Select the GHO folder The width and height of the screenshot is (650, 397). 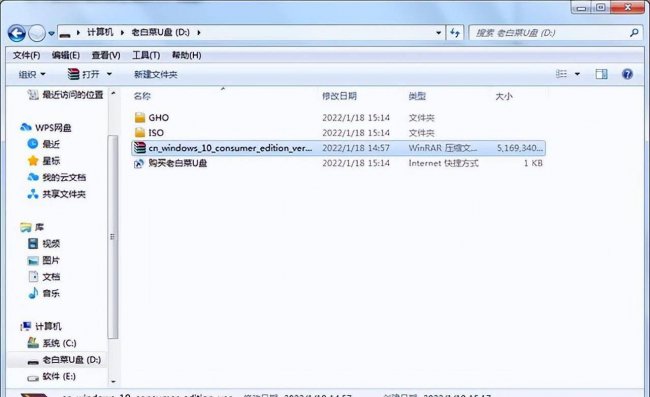tap(158, 118)
